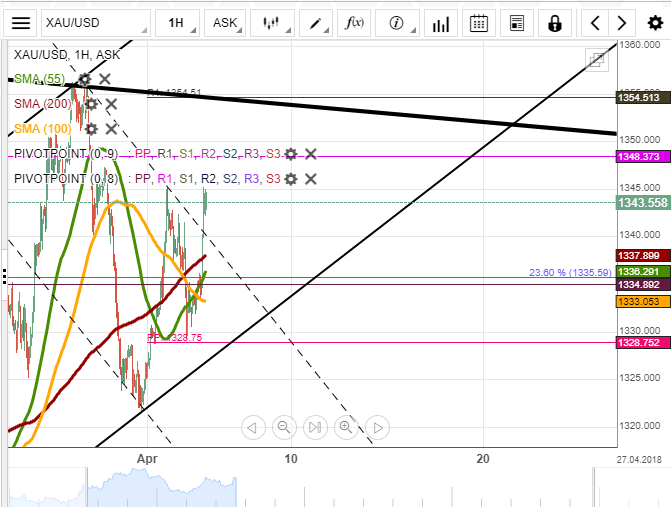Click the PP 1328.75 pivot line label
Screen dimensions: 671x510
tap(175, 338)
